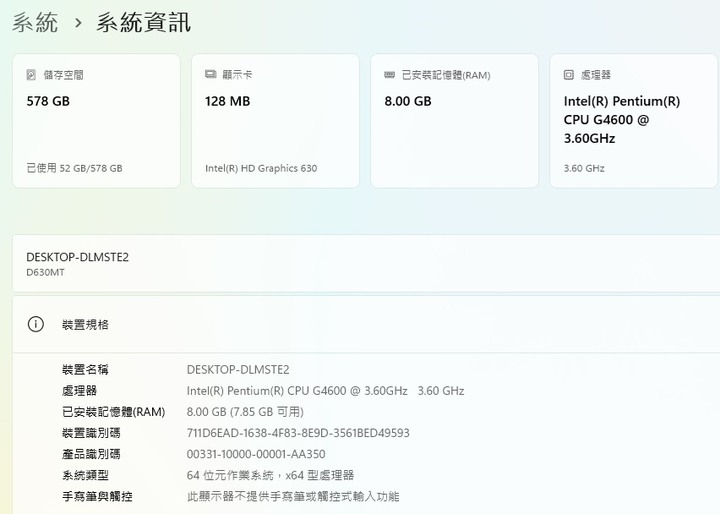Open the 已安裝記憶體 8.00 GB card
Screen dimensions: 720x514
click(x=455, y=121)
